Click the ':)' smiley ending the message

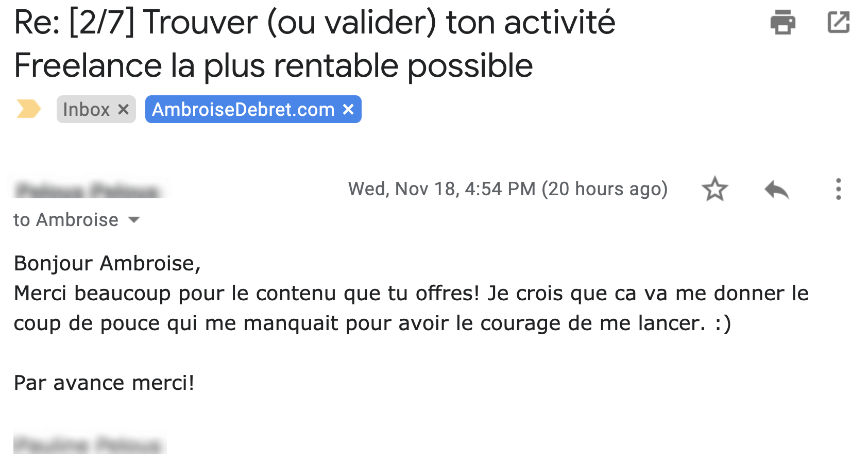723,323
